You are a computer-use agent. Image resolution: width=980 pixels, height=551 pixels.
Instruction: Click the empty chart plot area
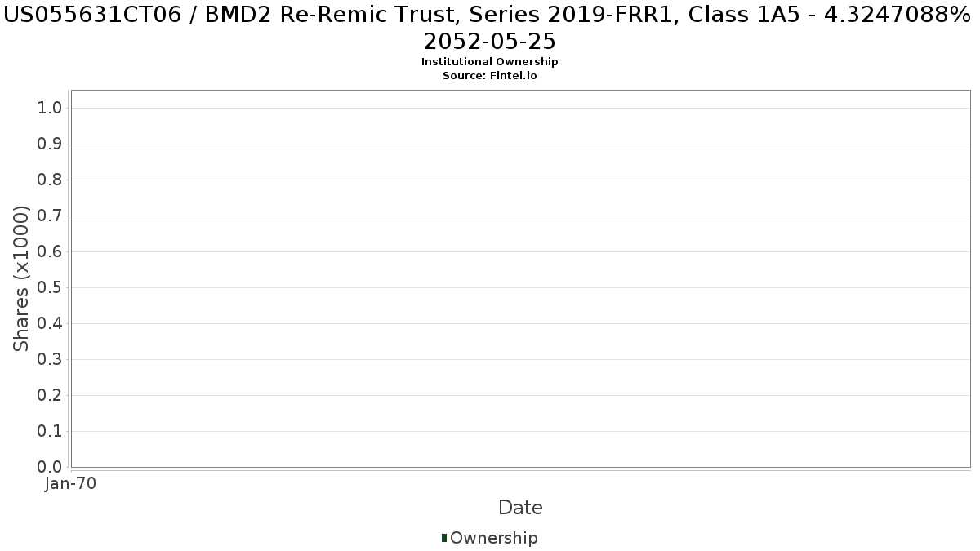[520, 278]
